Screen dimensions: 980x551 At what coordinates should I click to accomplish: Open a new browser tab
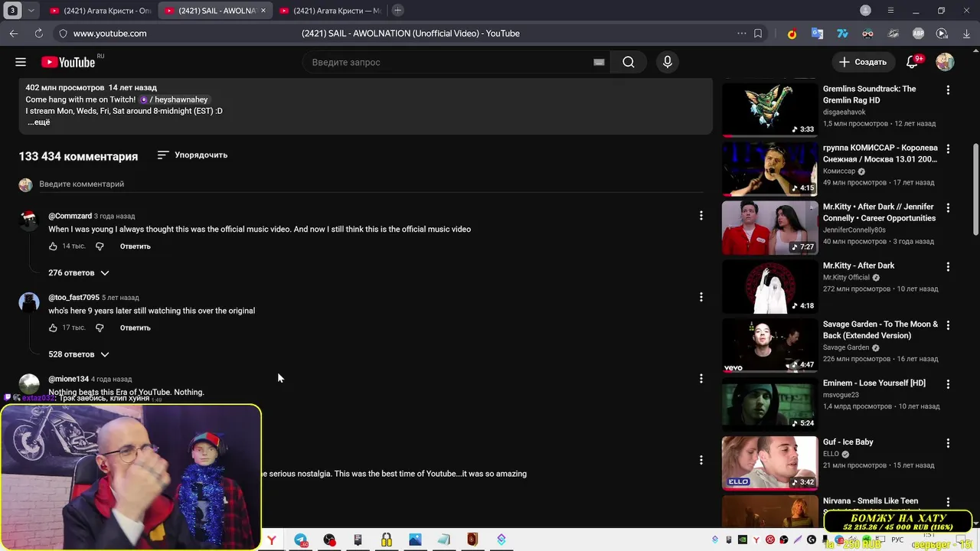coord(397,11)
